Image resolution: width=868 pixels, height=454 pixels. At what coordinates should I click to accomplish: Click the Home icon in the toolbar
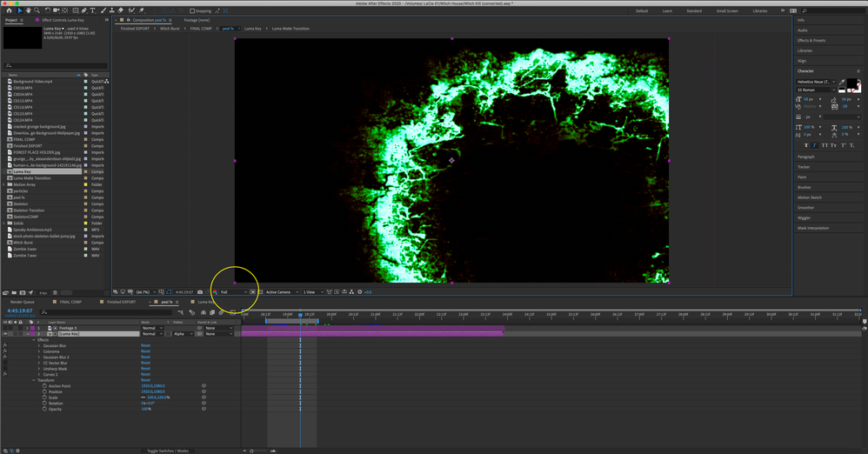[9, 10]
